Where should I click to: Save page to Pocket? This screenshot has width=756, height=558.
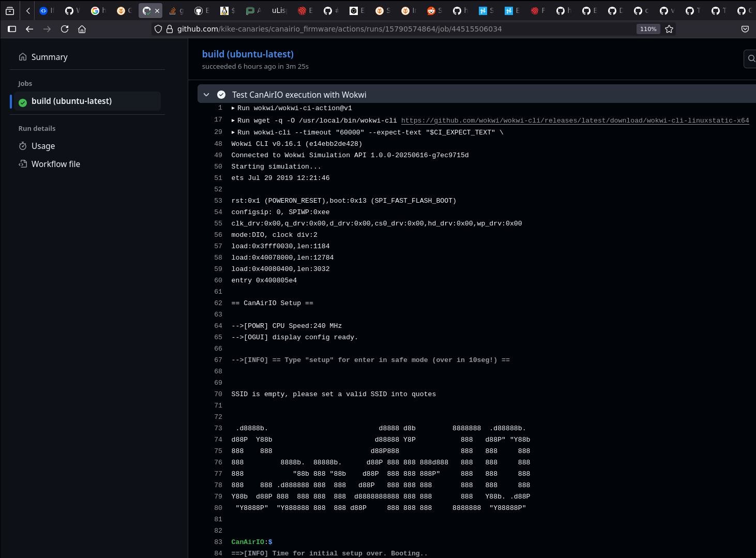click(745, 29)
